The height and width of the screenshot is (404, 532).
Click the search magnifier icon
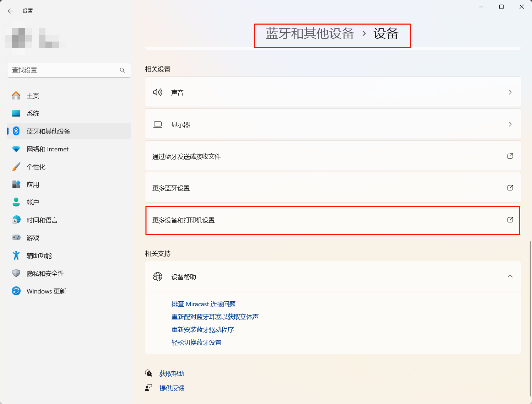[122, 70]
